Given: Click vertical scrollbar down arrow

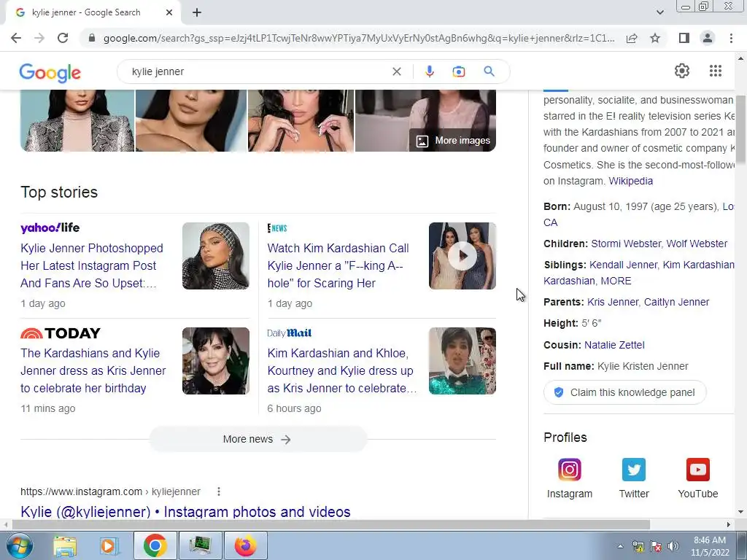Looking at the screenshot, I should (x=741, y=513).
